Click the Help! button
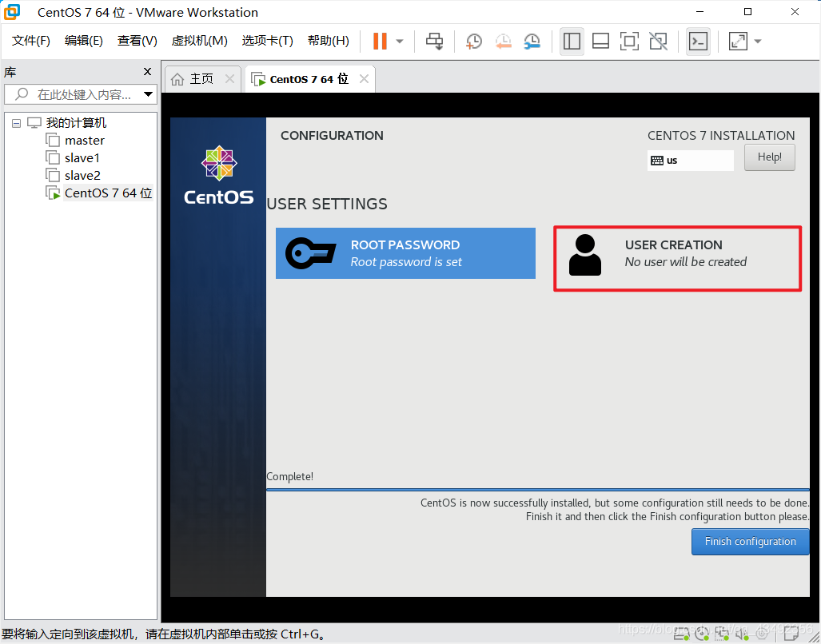821x644 pixels. [x=769, y=157]
